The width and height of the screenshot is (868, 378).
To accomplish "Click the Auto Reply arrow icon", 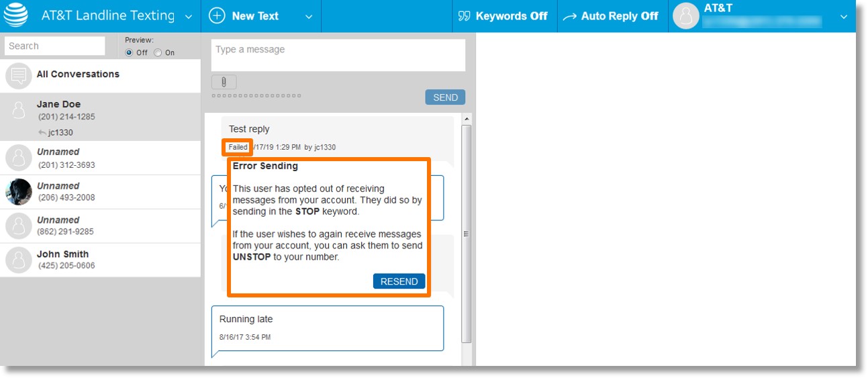I will pyautogui.click(x=569, y=17).
